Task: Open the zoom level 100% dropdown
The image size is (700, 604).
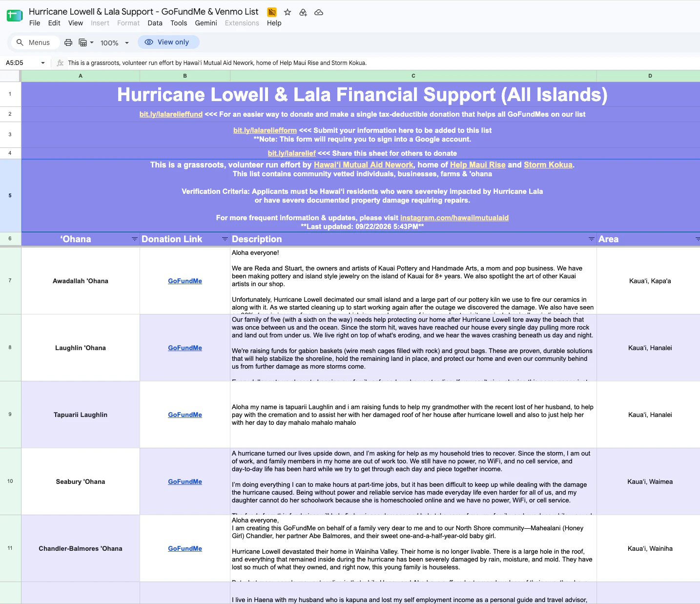Action: point(115,42)
